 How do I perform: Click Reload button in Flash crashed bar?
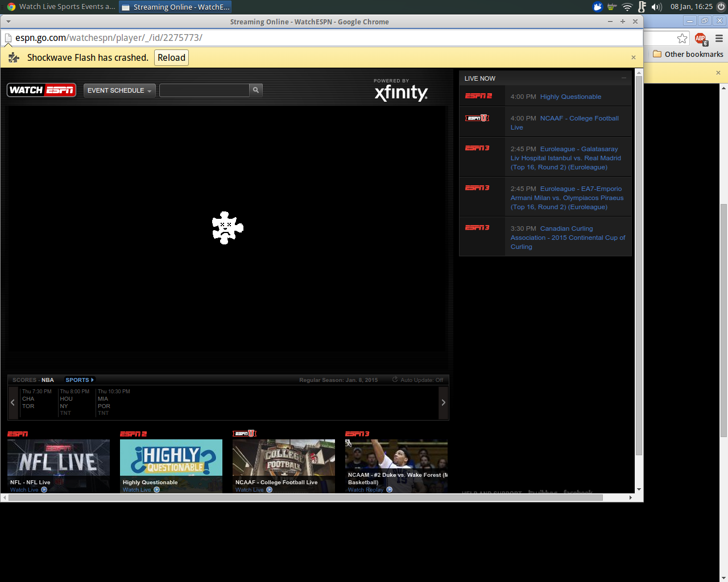coord(172,57)
